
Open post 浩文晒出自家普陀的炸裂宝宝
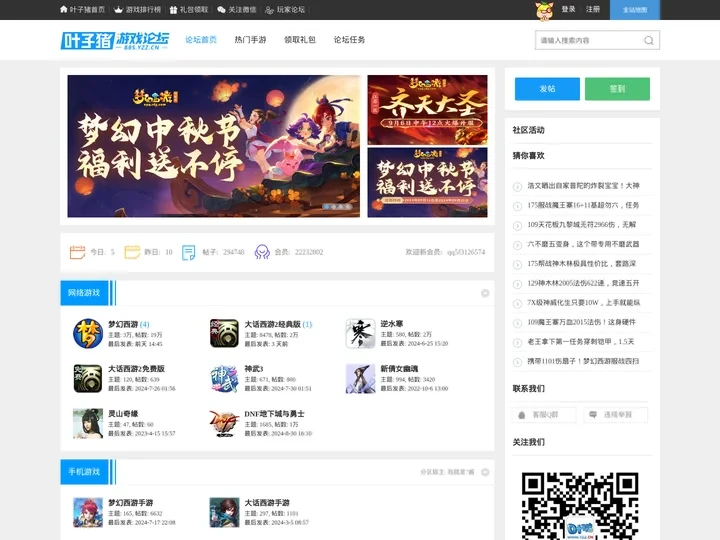(x=583, y=186)
